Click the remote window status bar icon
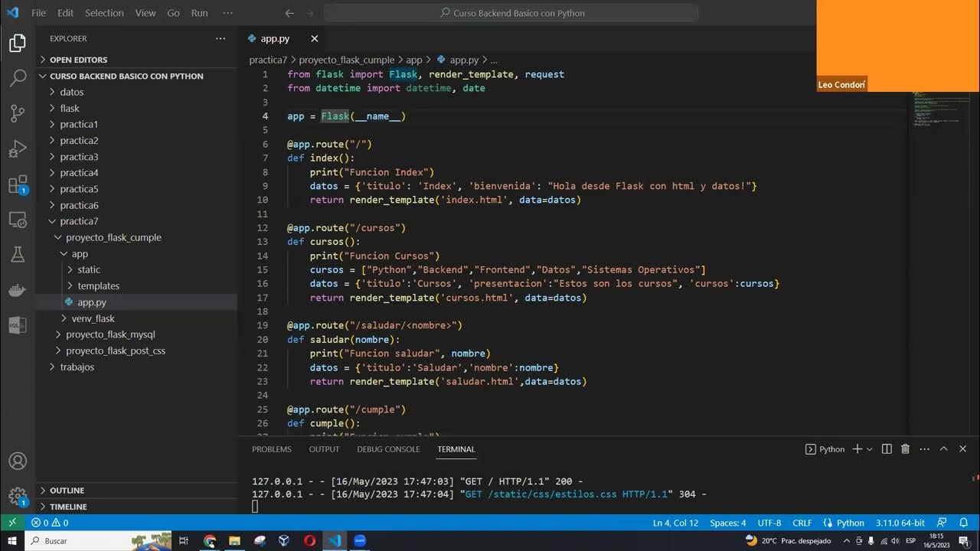This screenshot has height=551, width=980. coord(11,523)
